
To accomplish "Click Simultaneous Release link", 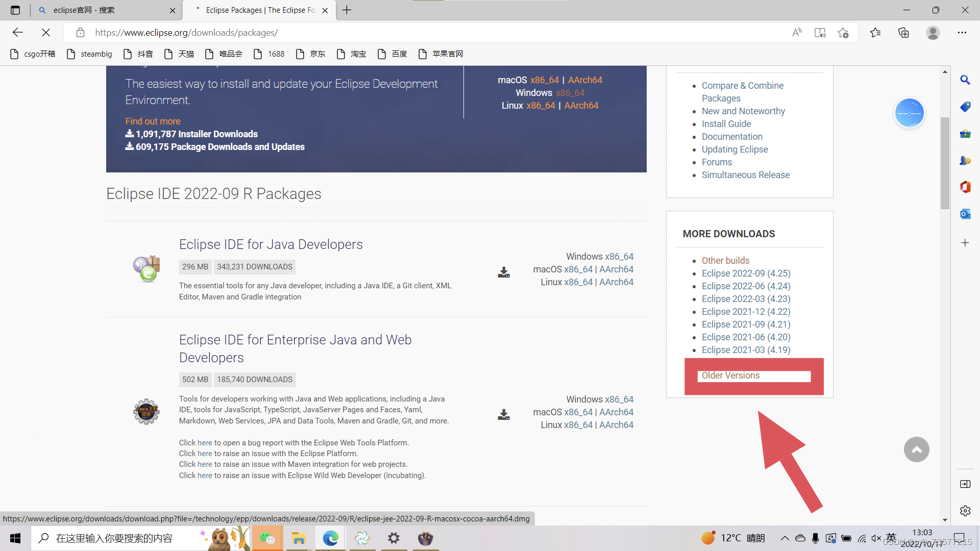I will (x=745, y=175).
